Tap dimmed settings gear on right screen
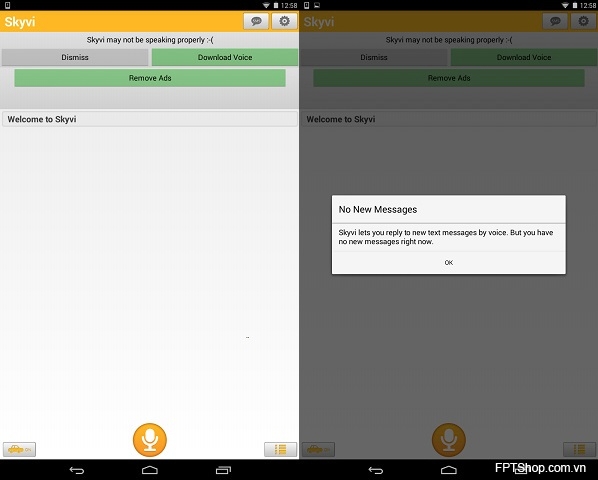Viewport: 598px width, 480px height. (x=583, y=21)
